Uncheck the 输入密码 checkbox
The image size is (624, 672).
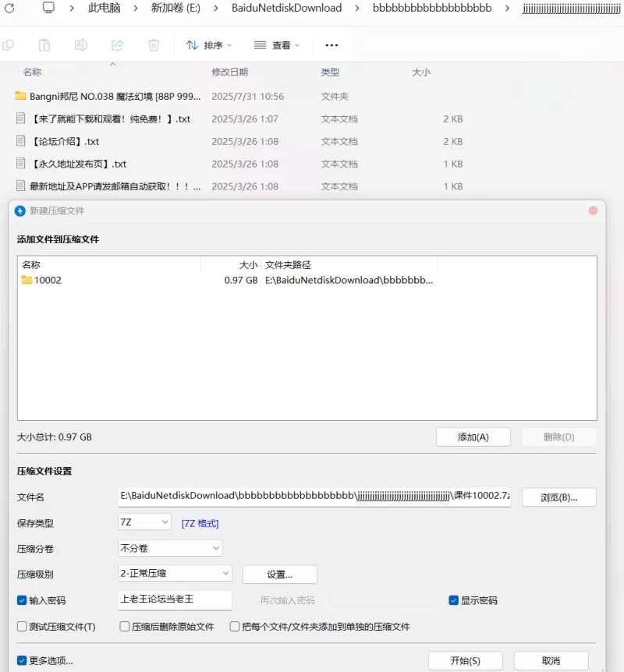pyautogui.click(x=22, y=600)
